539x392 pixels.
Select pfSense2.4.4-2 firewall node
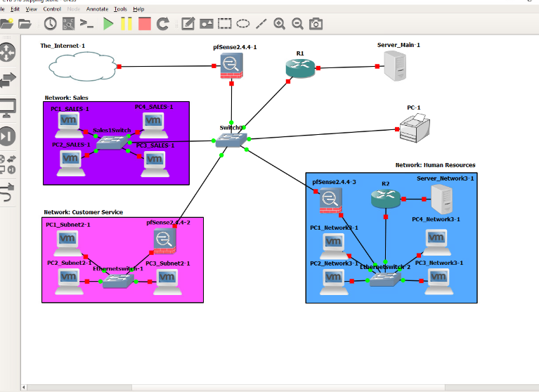click(x=165, y=241)
